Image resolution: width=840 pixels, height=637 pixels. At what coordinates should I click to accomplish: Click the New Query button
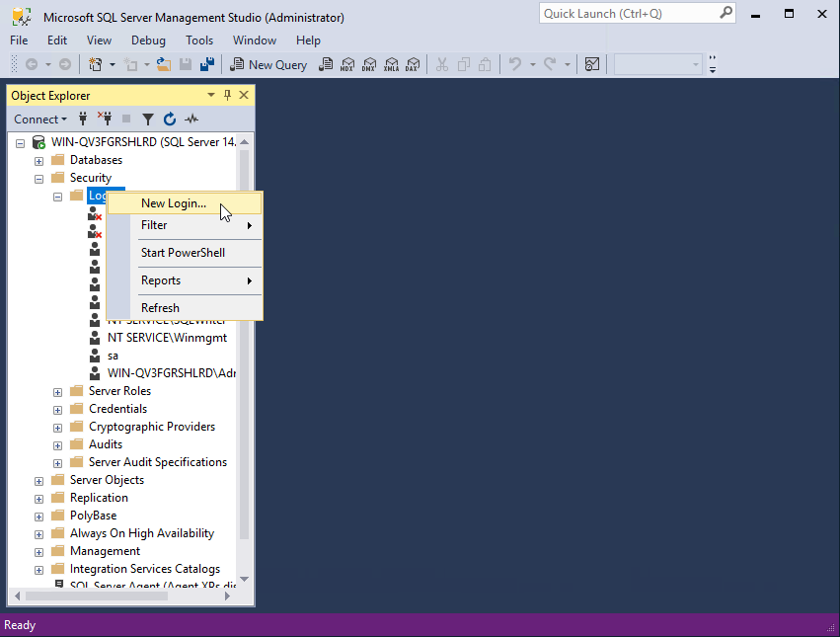[x=268, y=65]
